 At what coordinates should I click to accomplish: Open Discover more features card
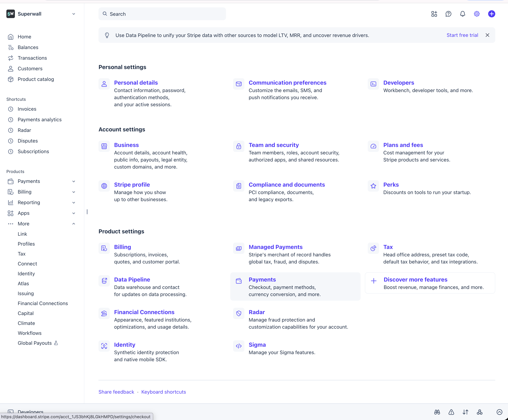(430, 283)
